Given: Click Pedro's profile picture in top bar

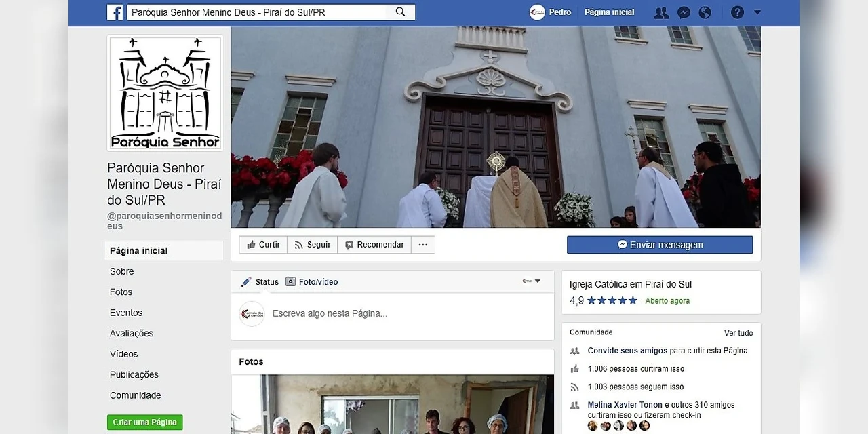Looking at the screenshot, I should point(537,12).
